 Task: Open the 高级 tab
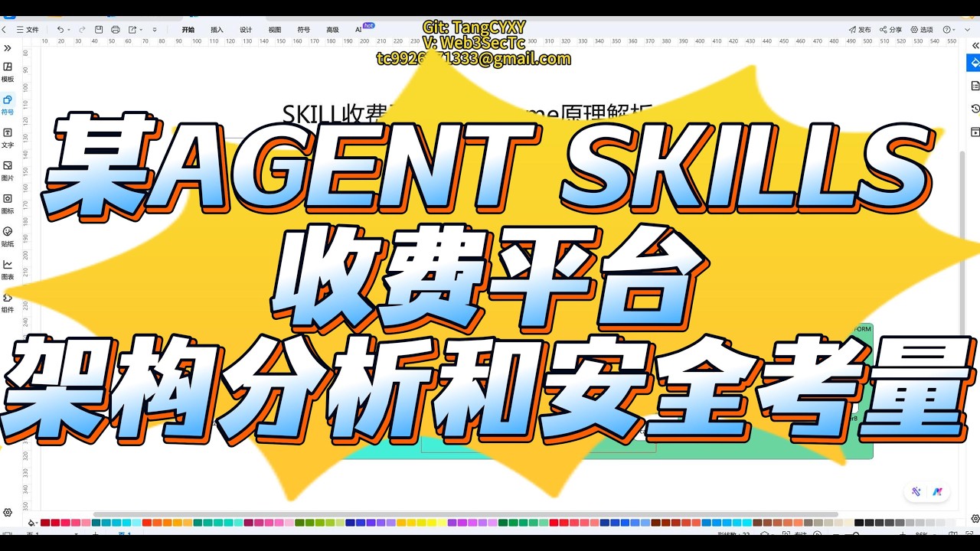pyautogui.click(x=332, y=29)
